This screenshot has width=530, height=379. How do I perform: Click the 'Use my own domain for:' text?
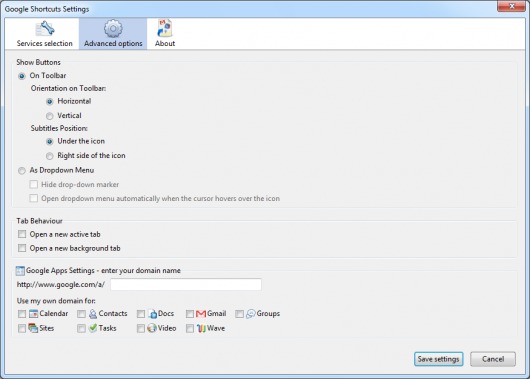coord(56,301)
